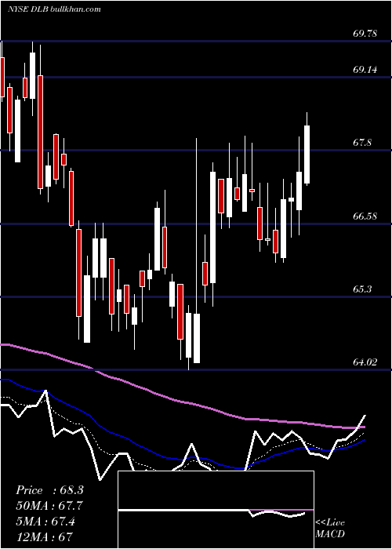Select the 69.14 price level label
392x549 pixels.
click(365, 70)
